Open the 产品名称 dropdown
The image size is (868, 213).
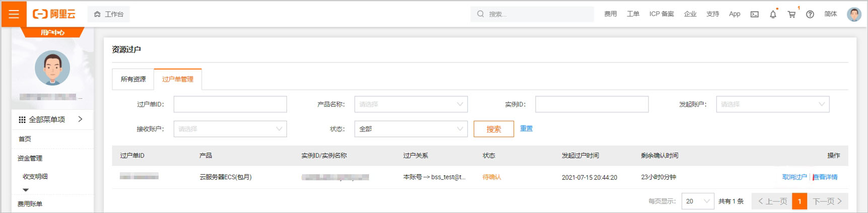pos(411,104)
